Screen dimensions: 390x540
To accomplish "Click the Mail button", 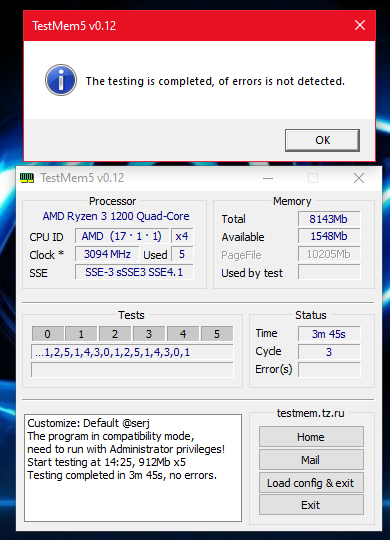I will pos(311,460).
